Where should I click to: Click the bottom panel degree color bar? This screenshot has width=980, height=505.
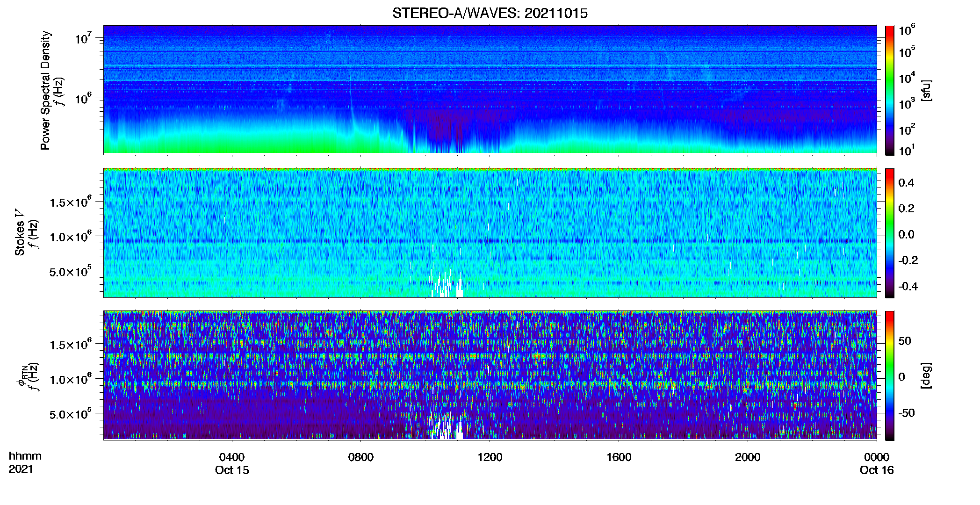pyautogui.click(x=890, y=375)
